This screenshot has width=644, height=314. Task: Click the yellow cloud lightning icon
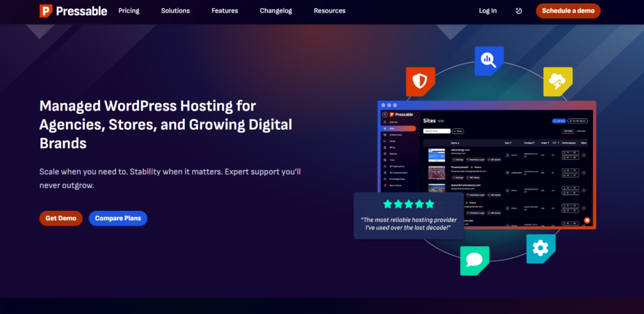tap(558, 81)
